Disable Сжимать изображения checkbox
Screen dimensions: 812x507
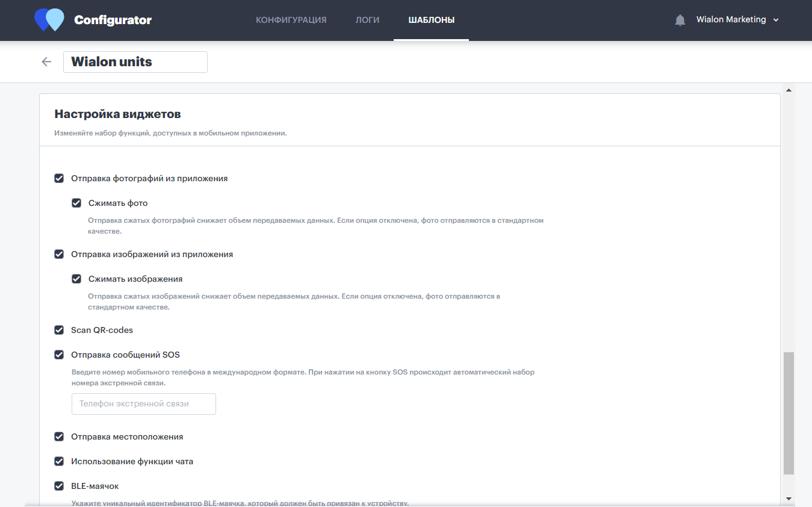click(x=76, y=279)
